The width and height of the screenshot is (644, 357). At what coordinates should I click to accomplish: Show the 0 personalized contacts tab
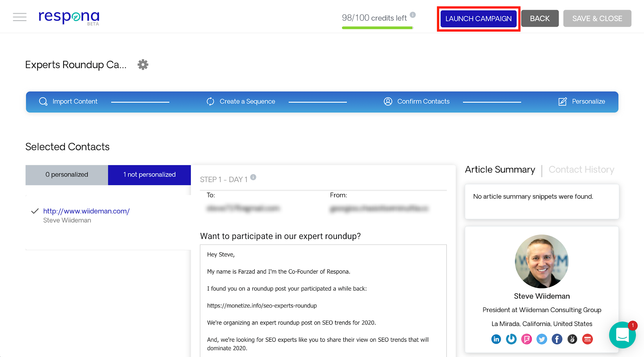coord(67,175)
